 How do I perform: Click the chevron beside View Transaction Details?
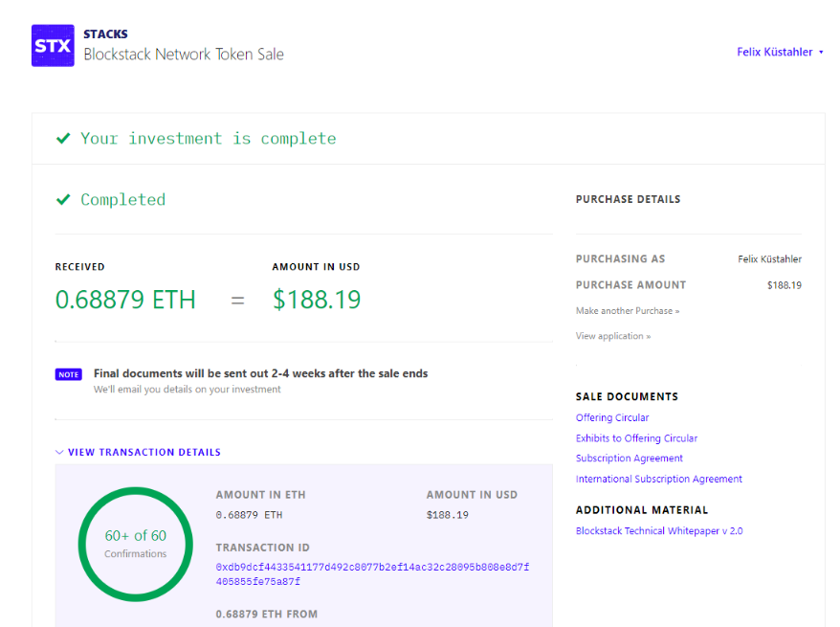pos(59,452)
